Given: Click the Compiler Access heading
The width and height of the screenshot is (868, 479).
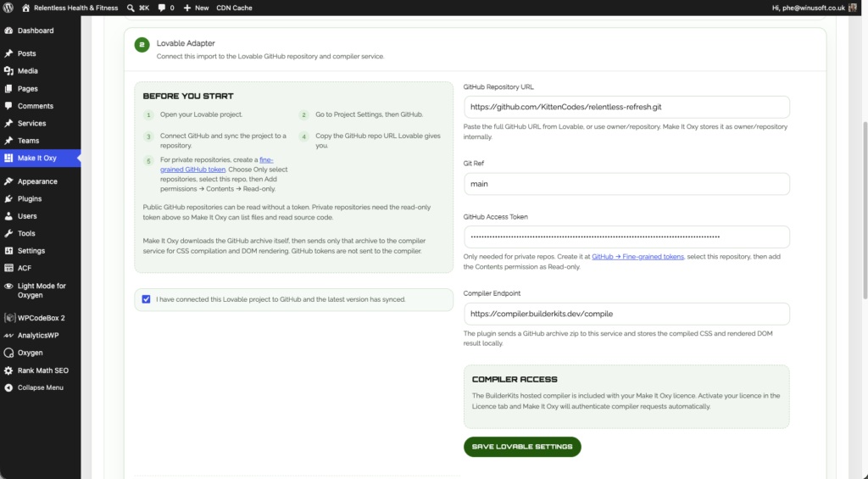Looking at the screenshot, I should point(515,379).
